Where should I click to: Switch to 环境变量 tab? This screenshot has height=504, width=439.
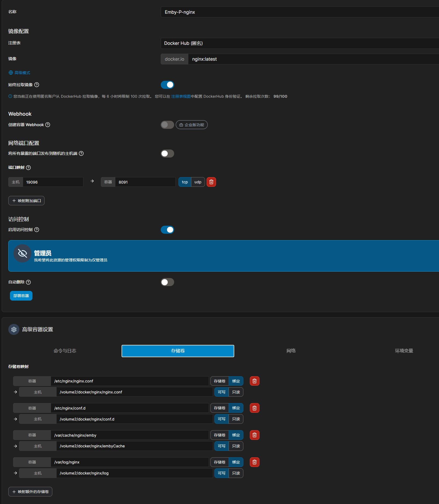404,351
